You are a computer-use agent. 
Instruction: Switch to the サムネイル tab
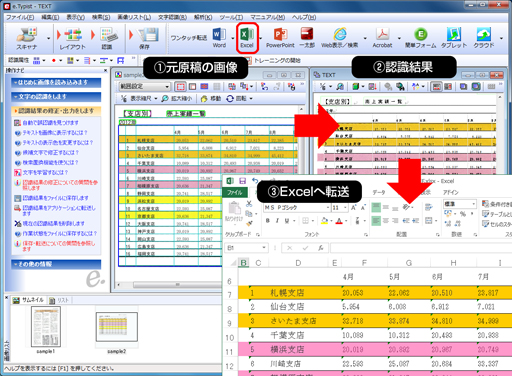click(28, 300)
